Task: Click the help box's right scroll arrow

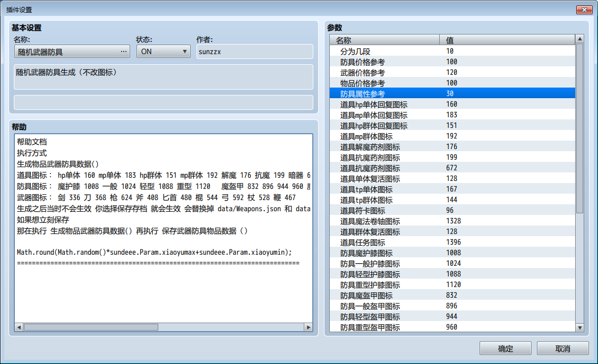Action: 308,327
